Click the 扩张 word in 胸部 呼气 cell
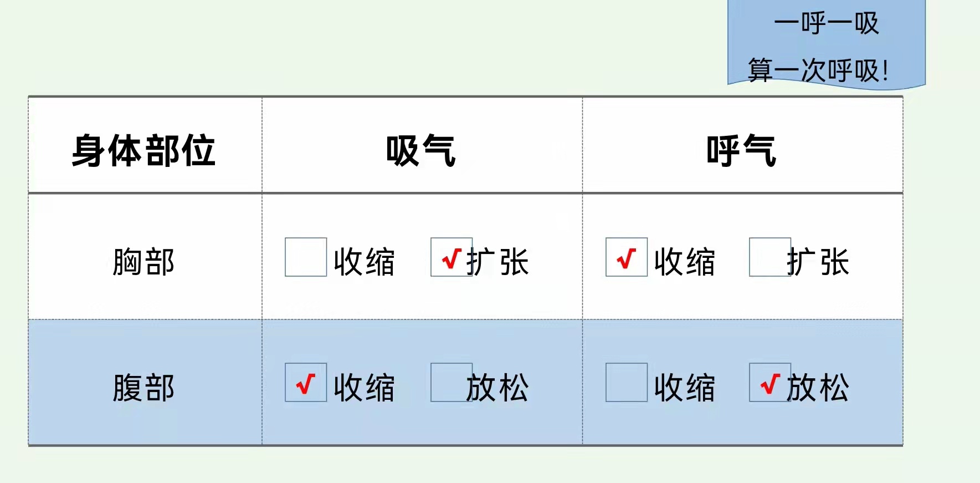 click(818, 262)
